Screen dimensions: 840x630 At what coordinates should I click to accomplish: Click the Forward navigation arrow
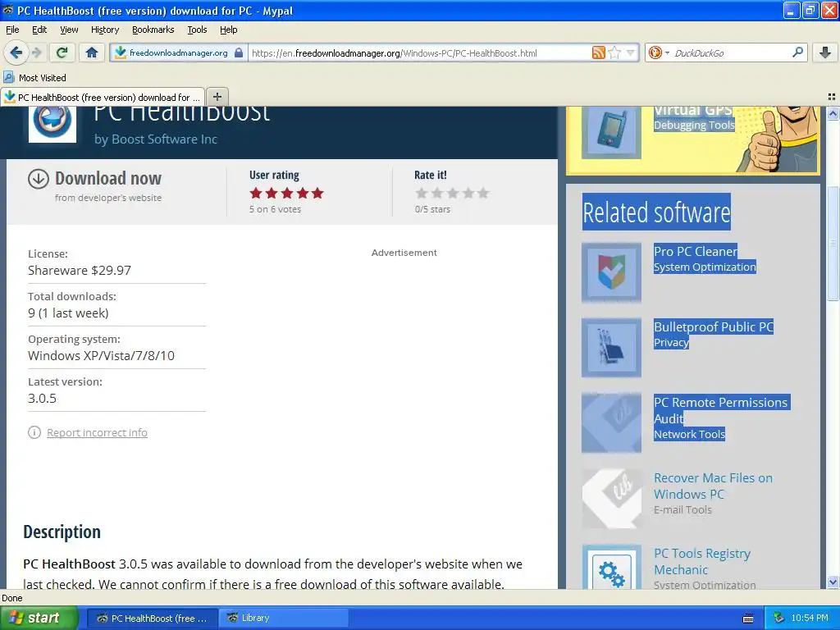coord(36,52)
